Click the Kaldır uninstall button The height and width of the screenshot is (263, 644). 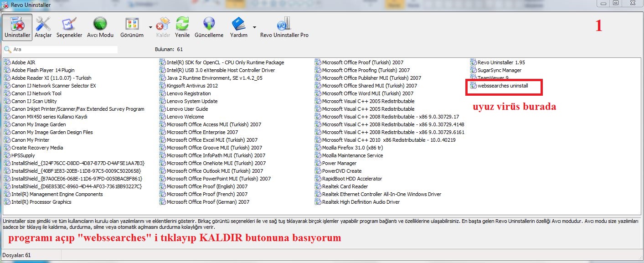click(163, 27)
